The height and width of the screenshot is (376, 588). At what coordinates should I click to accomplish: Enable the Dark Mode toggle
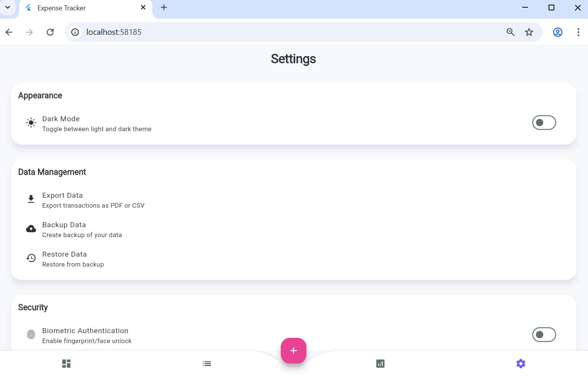(x=544, y=122)
